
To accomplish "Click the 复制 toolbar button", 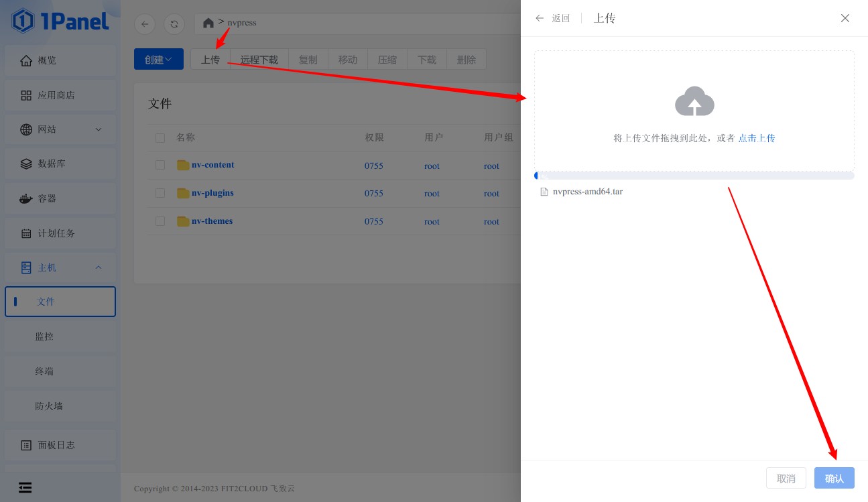I will tap(308, 59).
